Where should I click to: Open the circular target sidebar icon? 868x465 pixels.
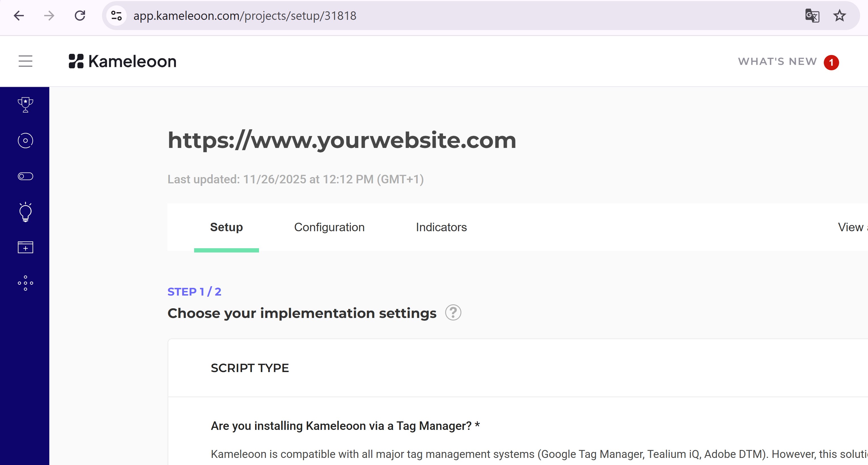click(25, 141)
